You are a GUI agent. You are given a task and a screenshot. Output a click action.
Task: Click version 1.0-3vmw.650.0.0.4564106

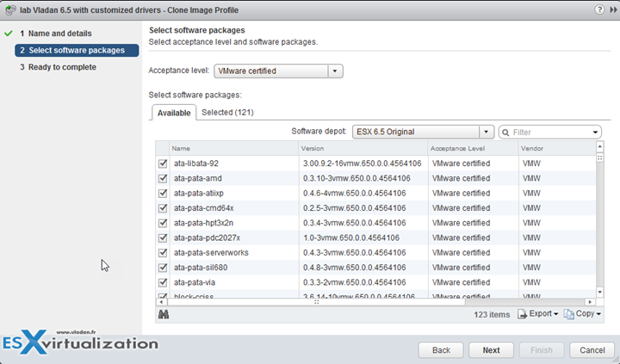351,238
